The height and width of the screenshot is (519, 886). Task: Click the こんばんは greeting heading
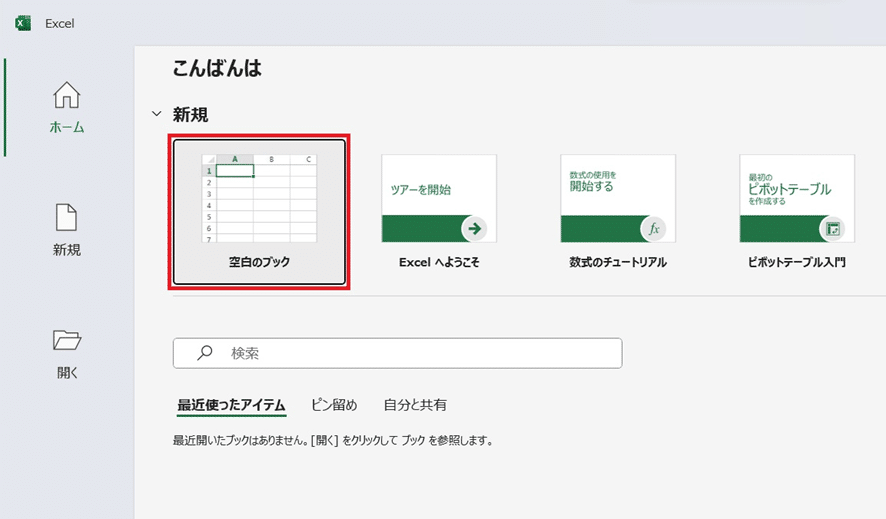pyautogui.click(x=217, y=68)
